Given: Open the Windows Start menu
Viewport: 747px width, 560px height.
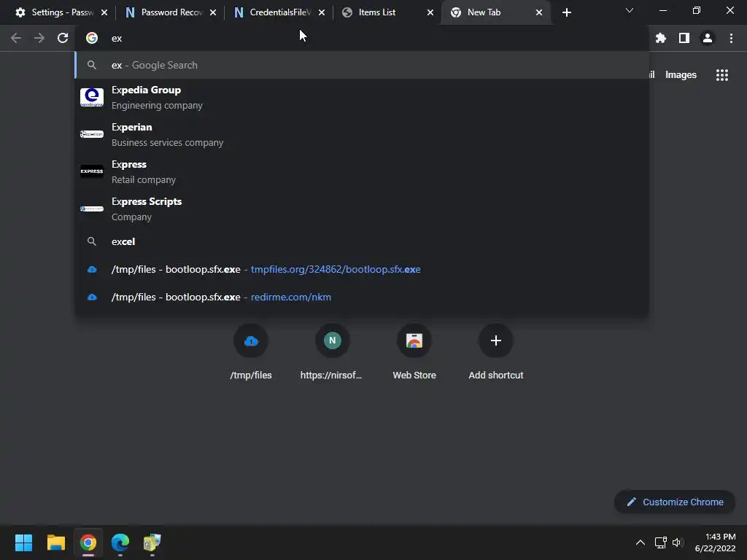Looking at the screenshot, I should pyautogui.click(x=23, y=542).
